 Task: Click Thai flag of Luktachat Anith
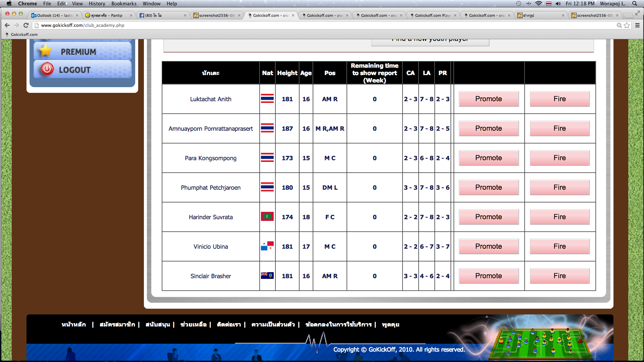pyautogui.click(x=267, y=99)
